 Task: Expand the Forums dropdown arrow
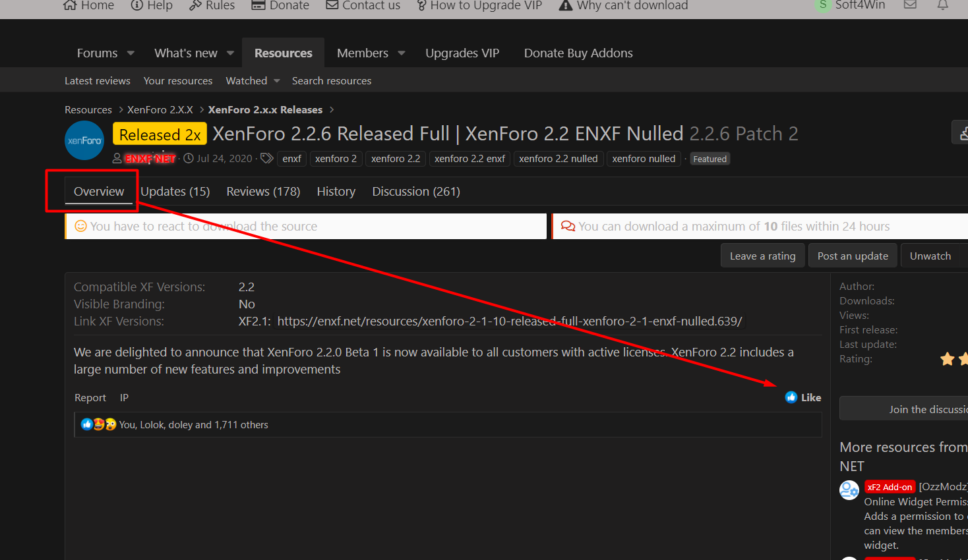pyautogui.click(x=131, y=53)
